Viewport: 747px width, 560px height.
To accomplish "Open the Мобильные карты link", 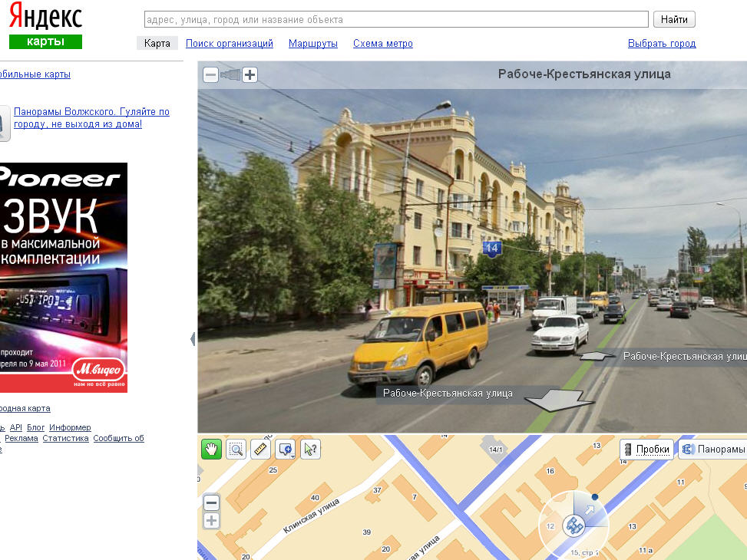I will 35,74.
